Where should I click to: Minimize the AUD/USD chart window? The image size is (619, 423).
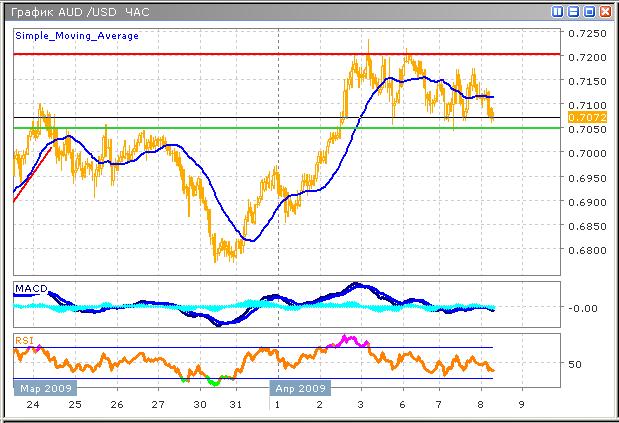(x=573, y=11)
